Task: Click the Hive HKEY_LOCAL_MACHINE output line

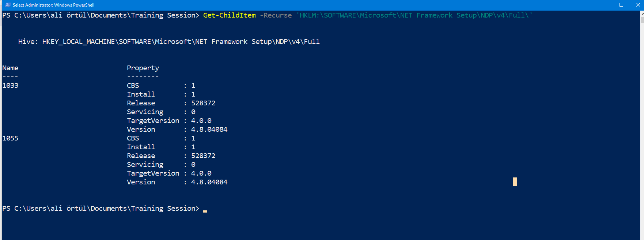Action: tap(169, 42)
